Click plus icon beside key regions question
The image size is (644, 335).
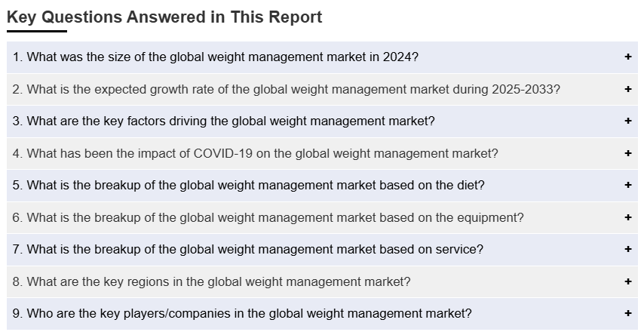(627, 281)
